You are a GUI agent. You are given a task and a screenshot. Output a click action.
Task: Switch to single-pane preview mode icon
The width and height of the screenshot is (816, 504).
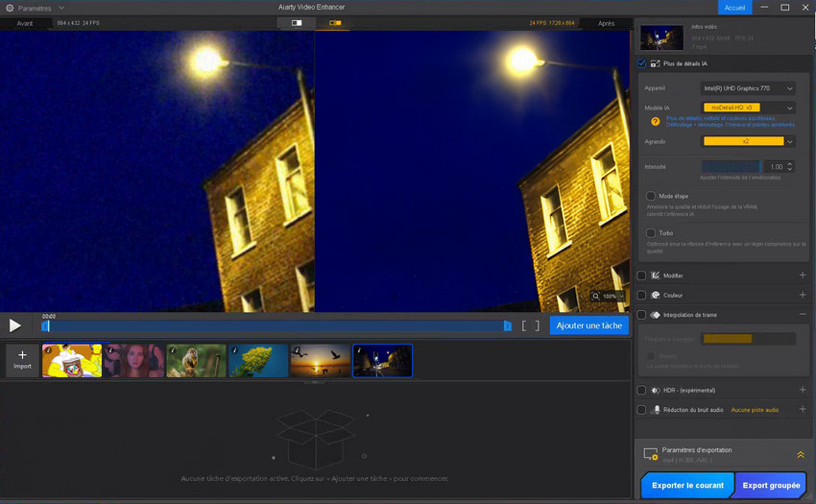[x=297, y=23]
